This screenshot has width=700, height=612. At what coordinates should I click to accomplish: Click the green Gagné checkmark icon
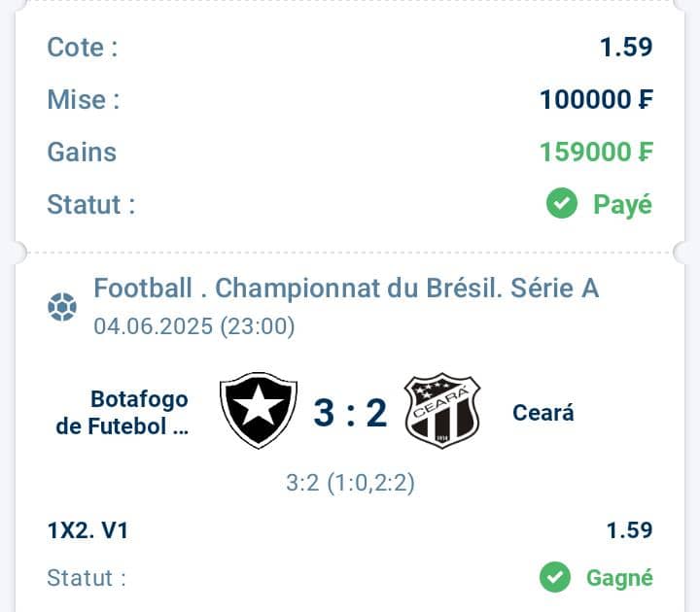555,577
